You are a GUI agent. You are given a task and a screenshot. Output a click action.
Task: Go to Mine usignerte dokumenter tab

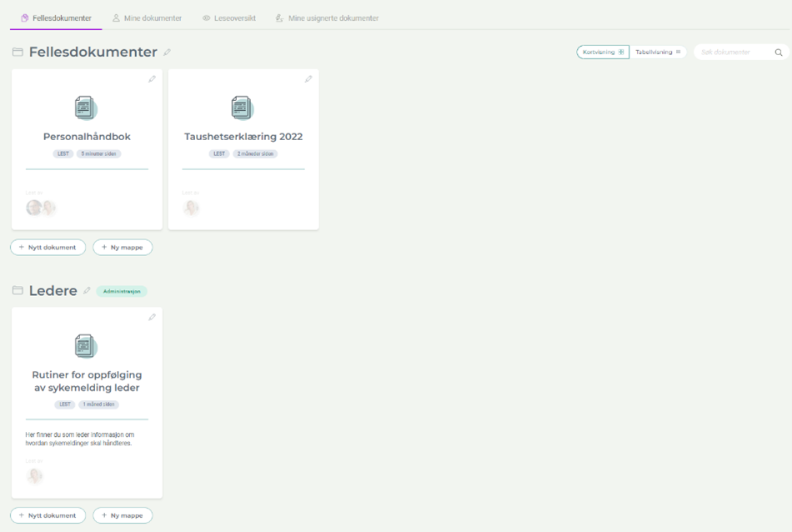click(x=327, y=18)
